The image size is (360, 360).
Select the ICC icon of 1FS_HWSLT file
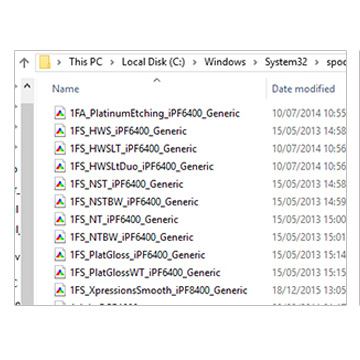click(x=60, y=149)
